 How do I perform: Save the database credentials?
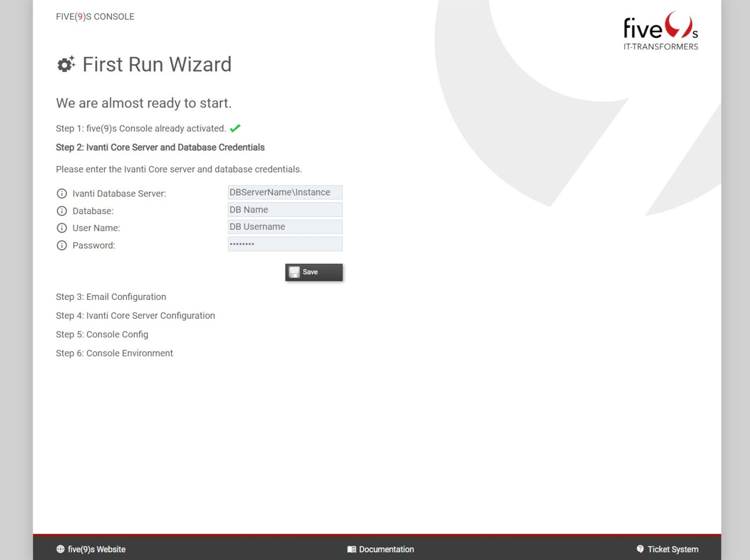(x=314, y=272)
